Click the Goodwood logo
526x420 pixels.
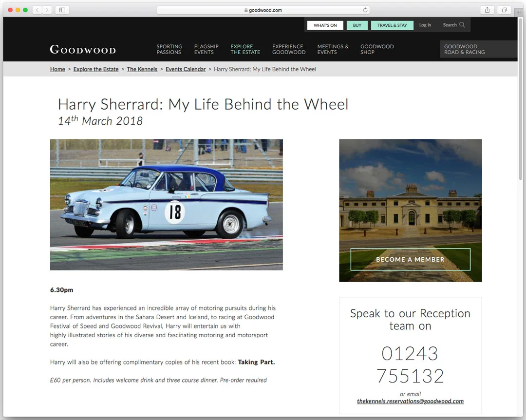click(83, 49)
